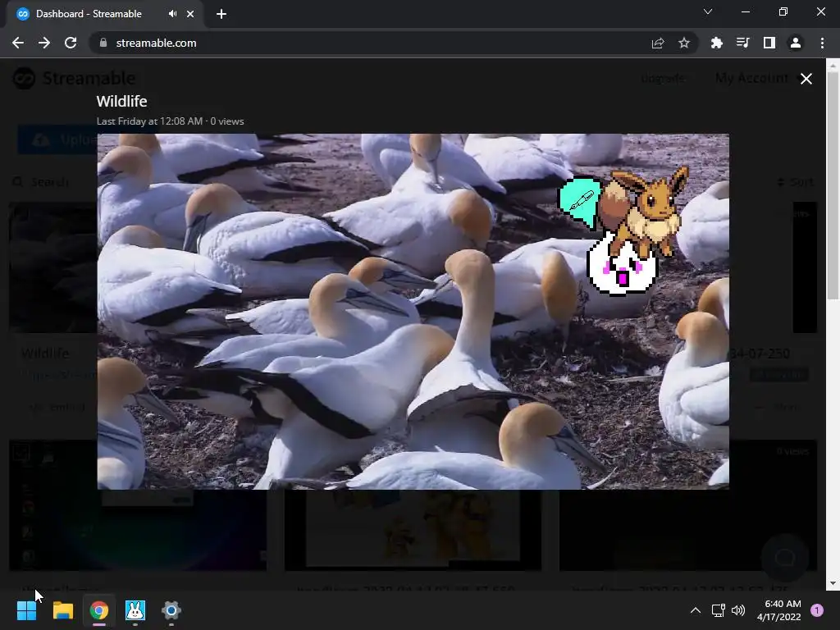This screenshot has height=630, width=840.
Task: Click the Wildlife video title
Action: click(x=121, y=101)
